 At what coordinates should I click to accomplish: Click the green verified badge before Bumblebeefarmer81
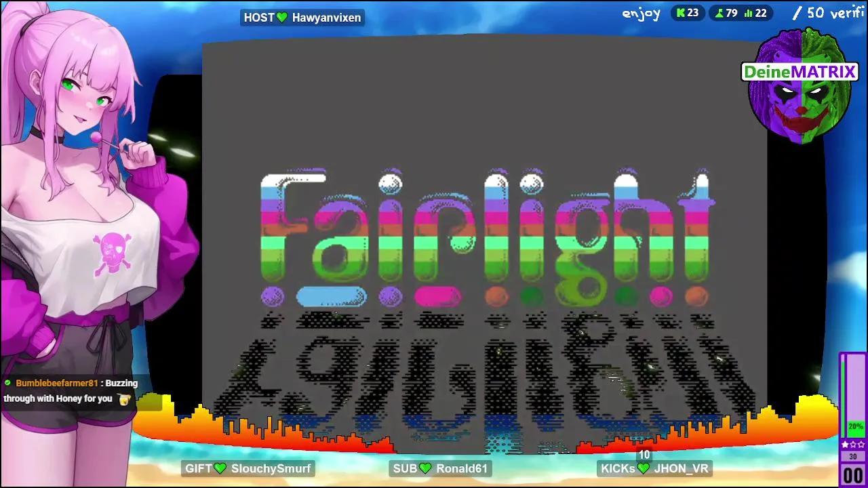click(x=7, y=383)
